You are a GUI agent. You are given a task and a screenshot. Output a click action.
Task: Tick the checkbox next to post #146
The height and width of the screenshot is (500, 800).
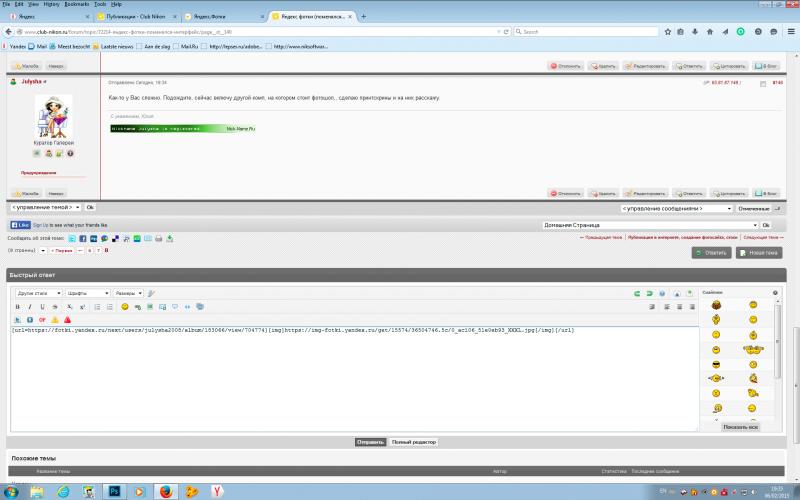pyautogui.click(x=763, y=84)
